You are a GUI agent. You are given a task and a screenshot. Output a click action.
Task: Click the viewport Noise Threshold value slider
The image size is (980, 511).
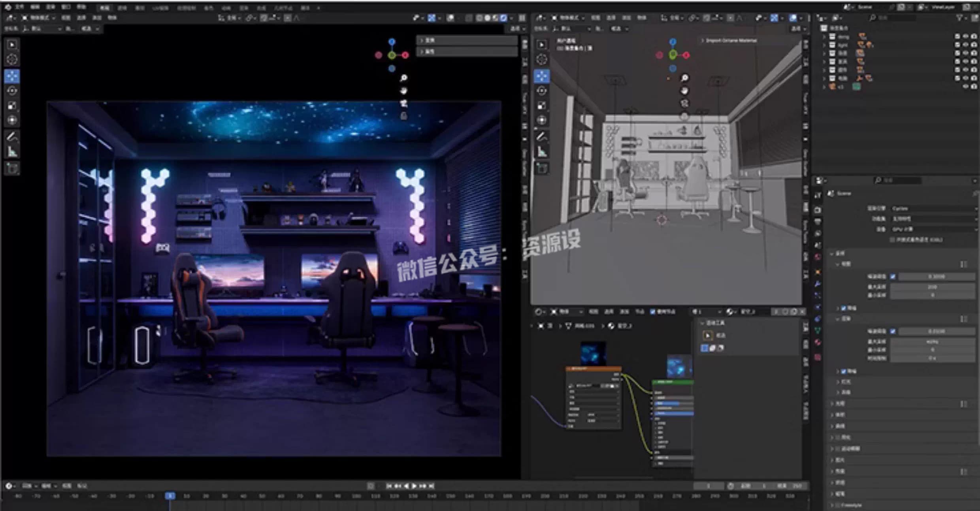[937, 276]
